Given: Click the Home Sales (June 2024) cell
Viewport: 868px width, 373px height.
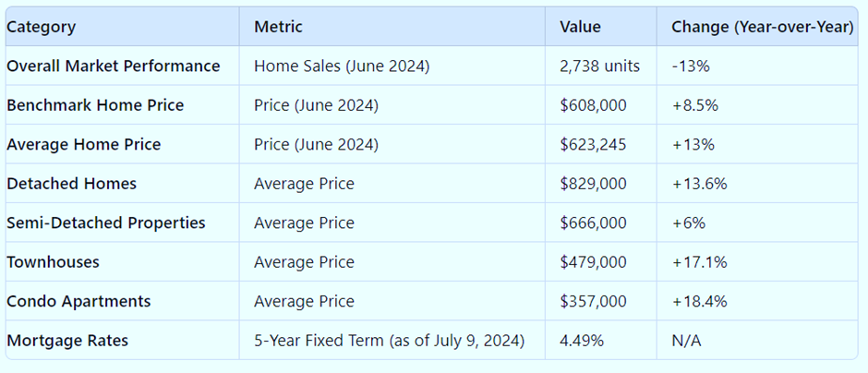Looking at the screenshot, I should click(342, 66).
